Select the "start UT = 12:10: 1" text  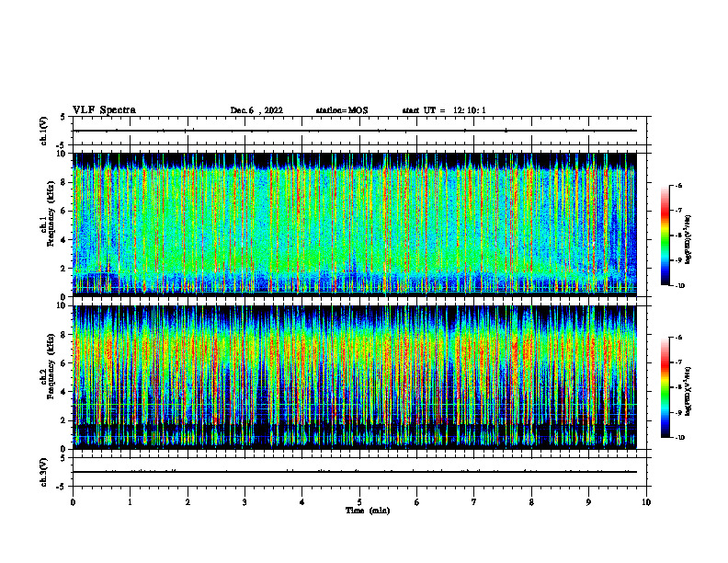coord(444,110)
